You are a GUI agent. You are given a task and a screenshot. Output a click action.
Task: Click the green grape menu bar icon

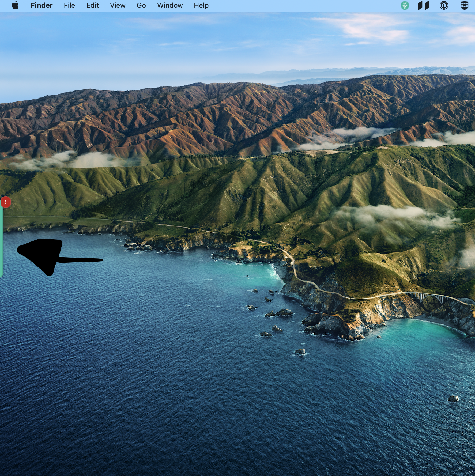coord(405,5)
